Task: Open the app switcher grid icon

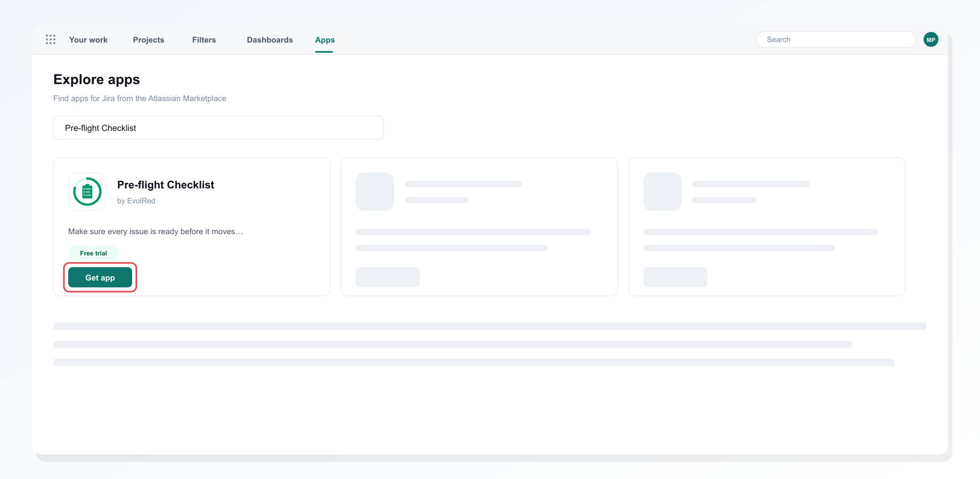Action: (x=51, y=39)
